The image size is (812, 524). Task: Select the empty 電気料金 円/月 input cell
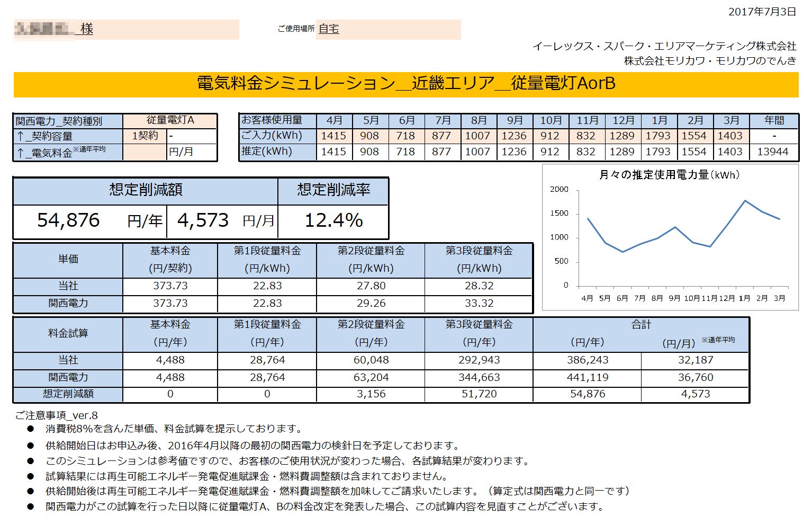pyautogui.click(x=145, y=152)
